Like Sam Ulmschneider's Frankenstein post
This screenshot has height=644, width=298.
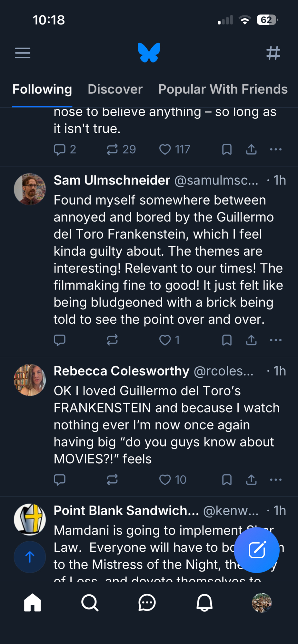tap(165, 340)
